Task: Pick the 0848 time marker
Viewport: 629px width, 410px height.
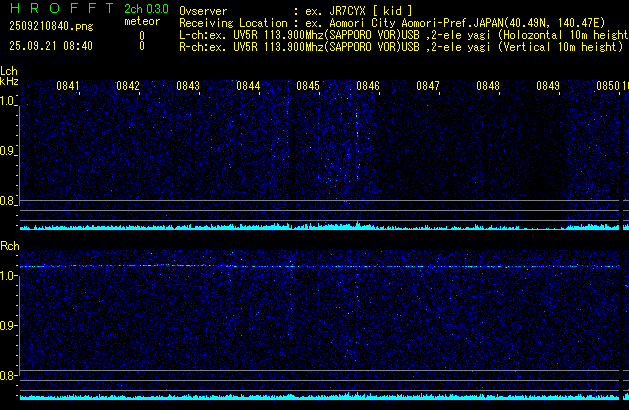Action: [488, 86]
